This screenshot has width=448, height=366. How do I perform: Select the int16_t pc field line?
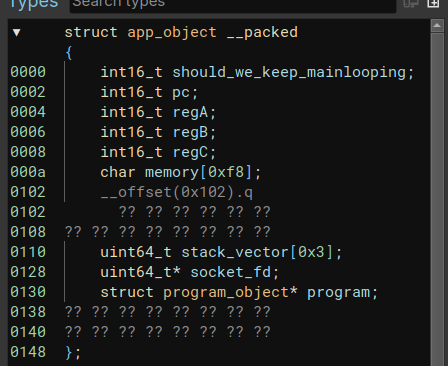(x=149, y=92)
